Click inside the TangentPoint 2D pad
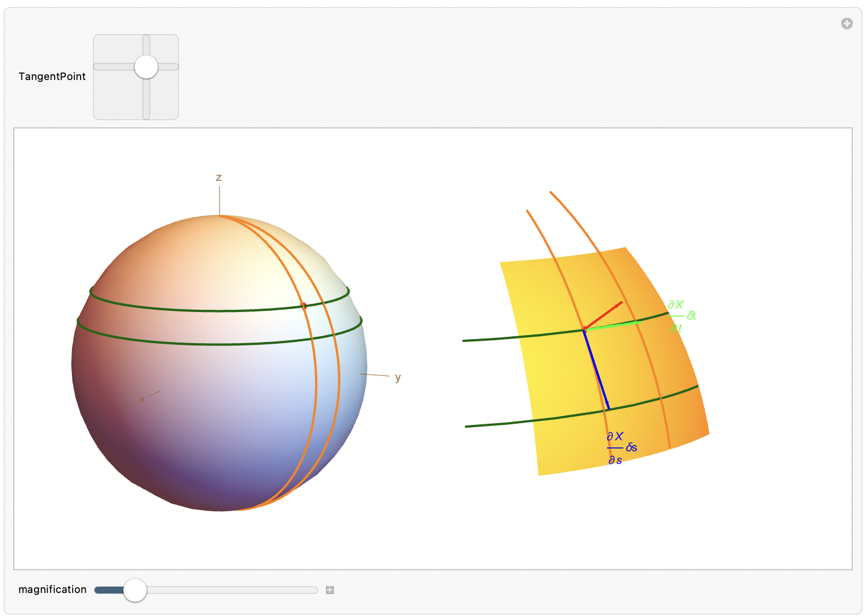The height and width of the screenshot is (616, 866). [x=136, y=77]
